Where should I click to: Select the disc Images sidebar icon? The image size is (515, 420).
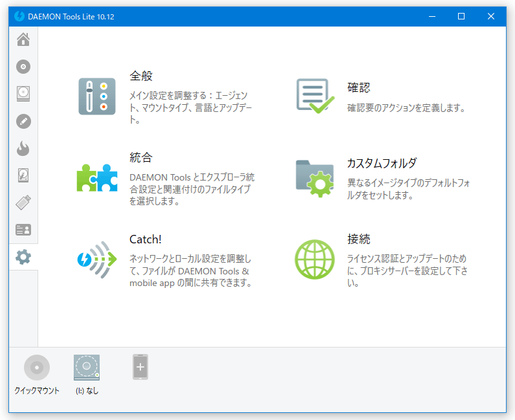pos(23,67)
